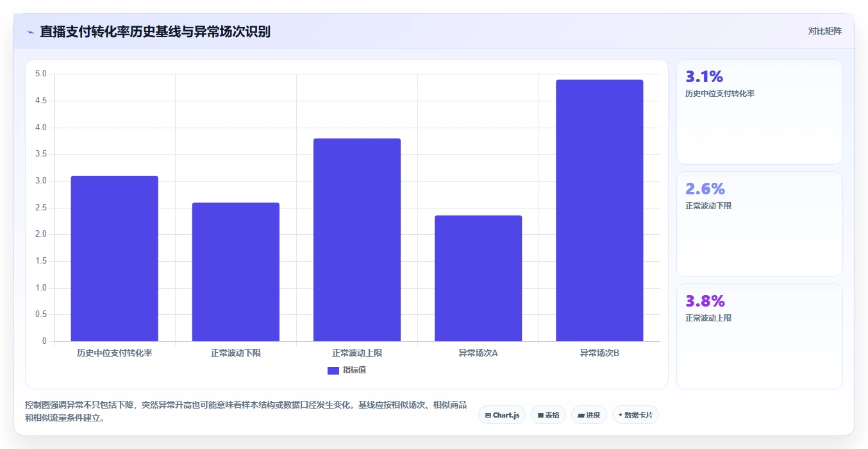The image size is (868, 449).
Task: Click the 历史中位支付转化率 card caption
Action: tap(720, 94)
